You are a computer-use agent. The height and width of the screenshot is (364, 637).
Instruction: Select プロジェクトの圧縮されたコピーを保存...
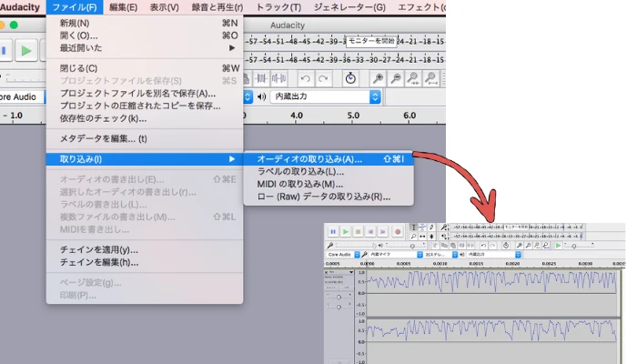click(145, 106)
